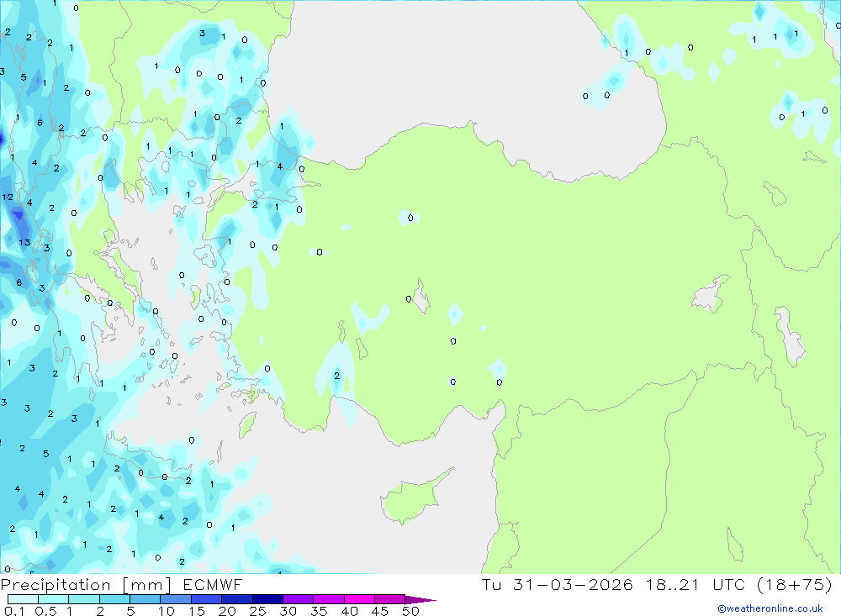Click the date '31-03-2026'
This screenshot has width=841, height=616.
point(573,584)
